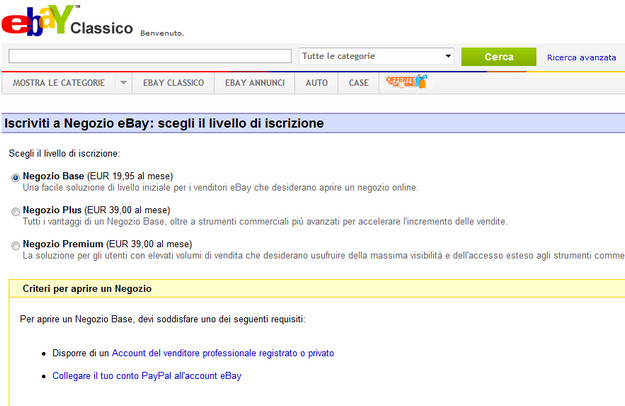Click the Scegli il livello di iscrizione label
The height and width of the screenshot is (406, 625).
(64, 153)
